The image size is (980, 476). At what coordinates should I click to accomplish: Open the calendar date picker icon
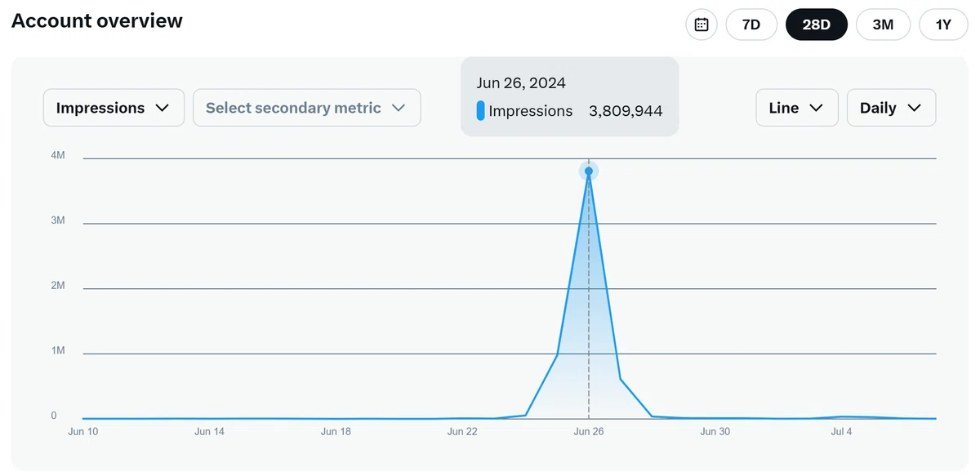[x=702, y=24]
